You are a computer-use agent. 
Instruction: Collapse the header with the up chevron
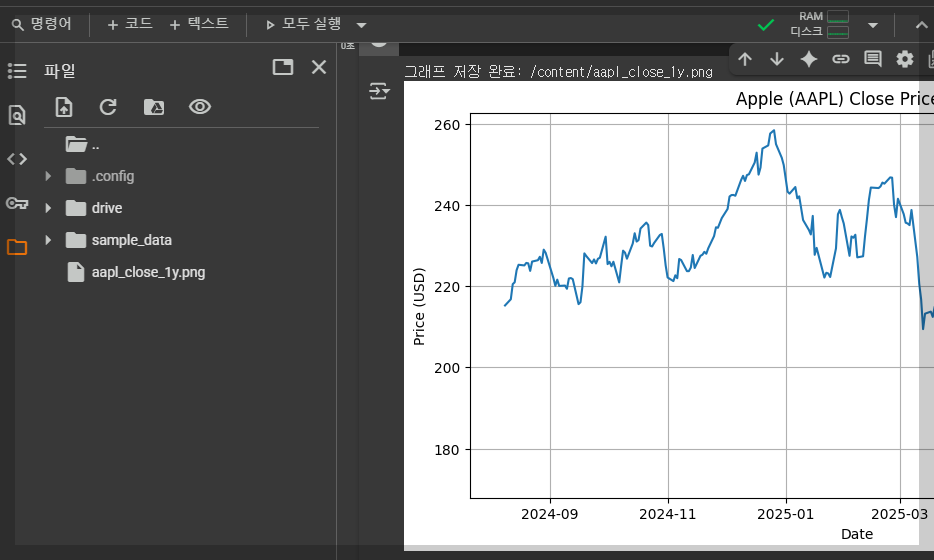921,25
